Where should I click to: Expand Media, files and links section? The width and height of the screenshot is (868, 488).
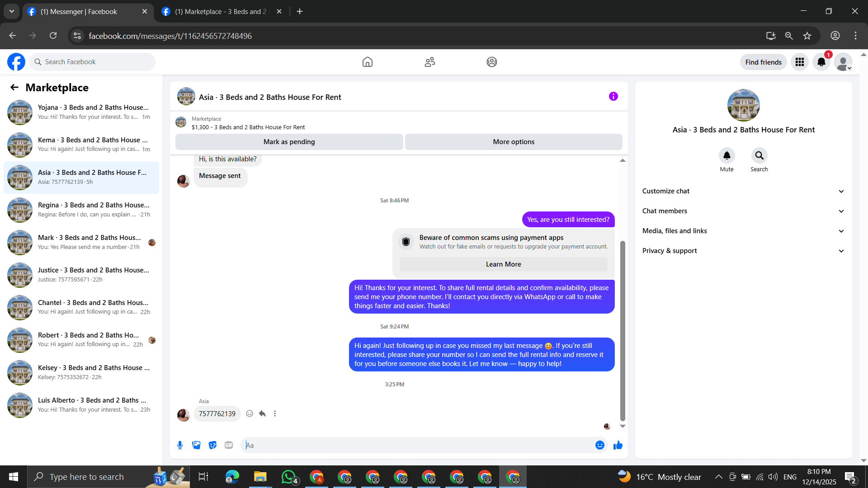click(743, 231)
